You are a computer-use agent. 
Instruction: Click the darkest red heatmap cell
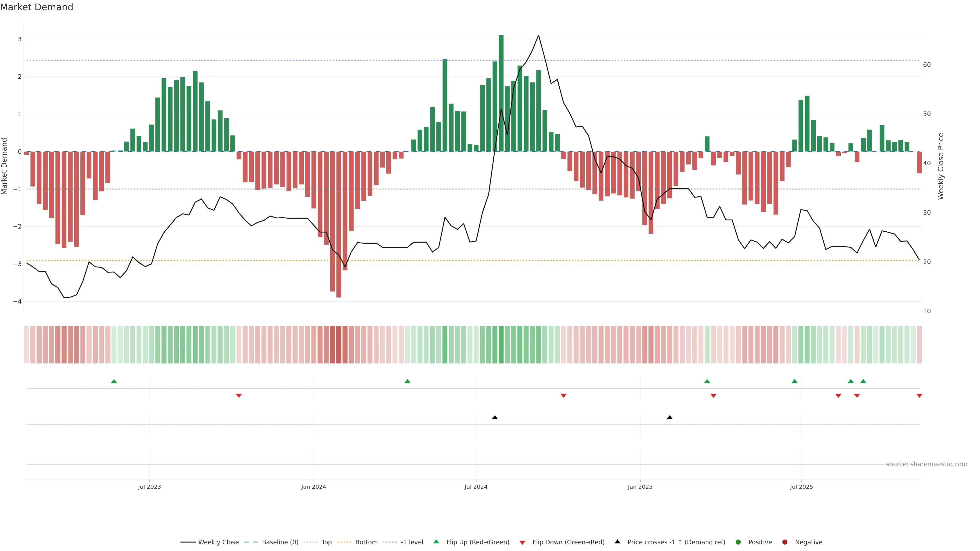[339, 345]
